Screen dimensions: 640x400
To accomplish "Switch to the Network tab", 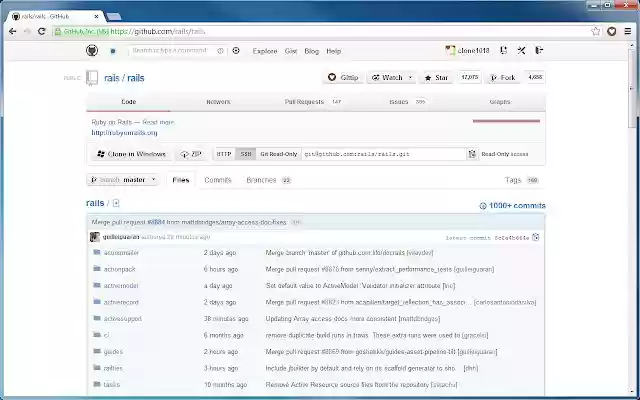I will click(x=218, y=102).
